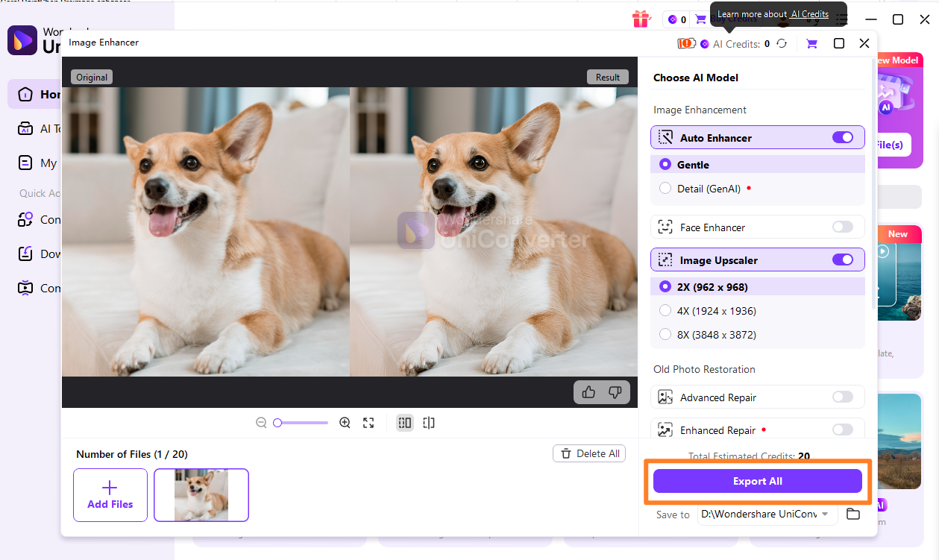The width and height of the screenshot is (939, 560).
Task: Select the 2X (962 x 968) option
Action: [x=665, y=287]
